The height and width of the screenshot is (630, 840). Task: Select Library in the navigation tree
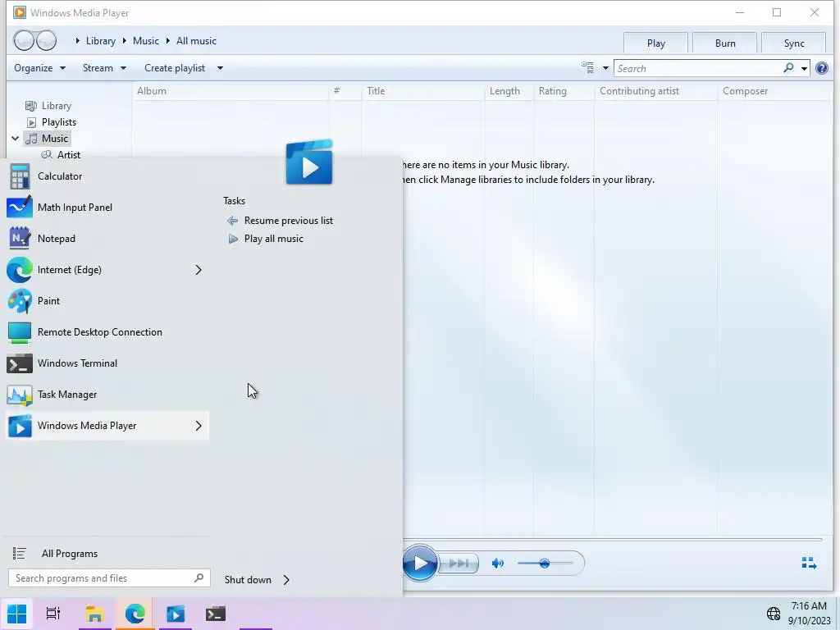[57, 106]
